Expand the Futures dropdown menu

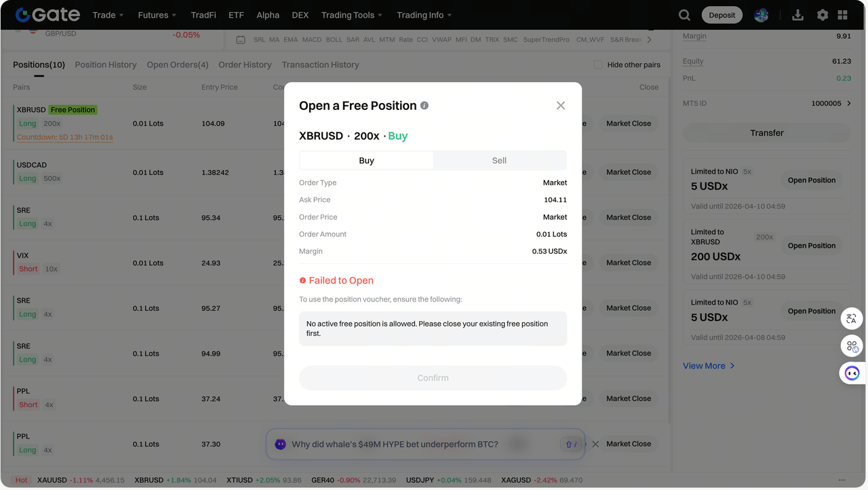pos(157,15)
